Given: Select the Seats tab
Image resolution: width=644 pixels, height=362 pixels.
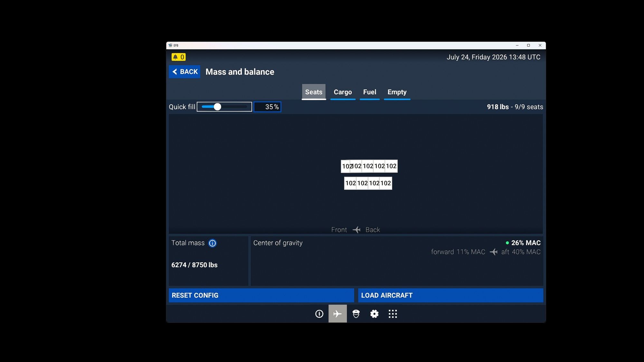Looking at the screenshot, I should tap(313, 92).
